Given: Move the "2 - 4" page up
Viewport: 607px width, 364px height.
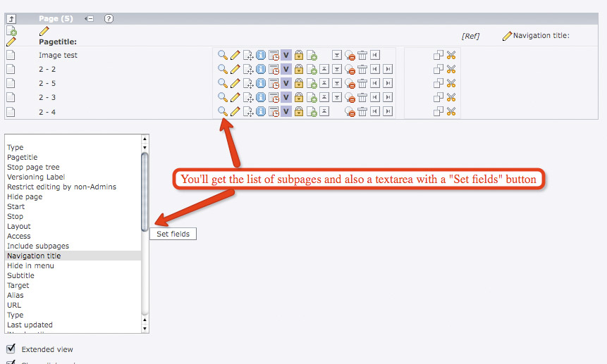Looking at the screenshot, I should click(x=324, y=111).
